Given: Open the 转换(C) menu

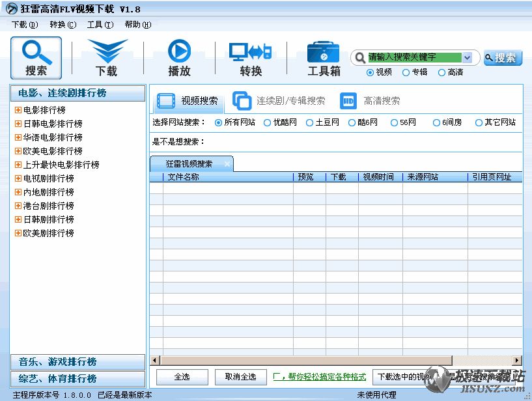Looking at the screenshot, I should pos(63,25).
